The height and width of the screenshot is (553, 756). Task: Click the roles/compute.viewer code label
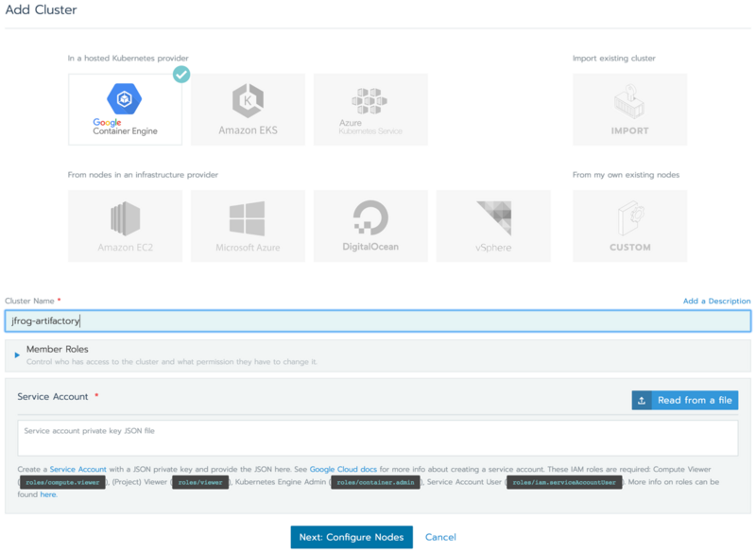62,482
